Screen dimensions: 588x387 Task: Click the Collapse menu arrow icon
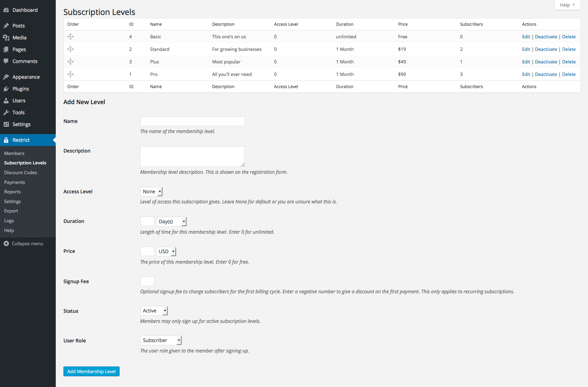6,243
